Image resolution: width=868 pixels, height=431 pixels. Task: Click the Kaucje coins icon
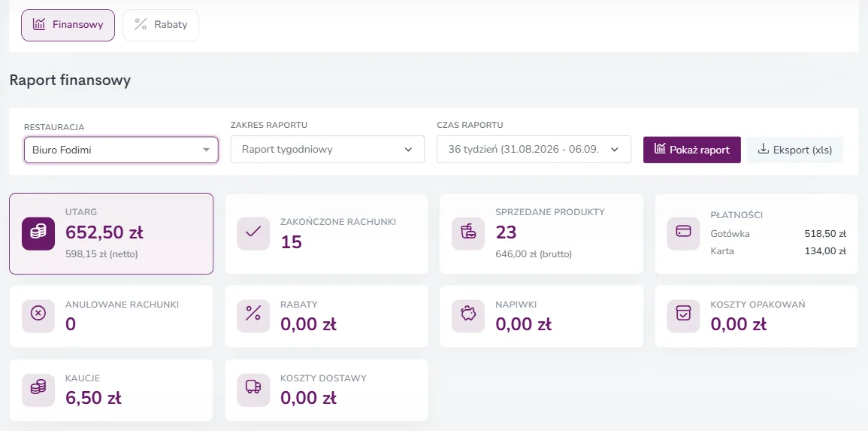point(38,390)
